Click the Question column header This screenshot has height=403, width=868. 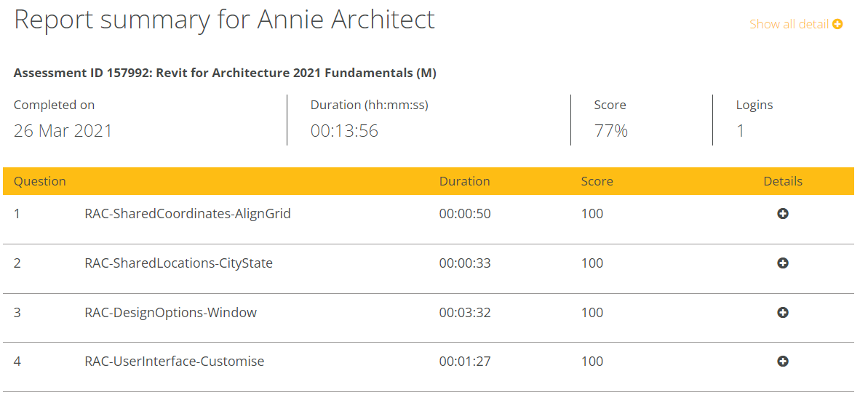point(40,182)
